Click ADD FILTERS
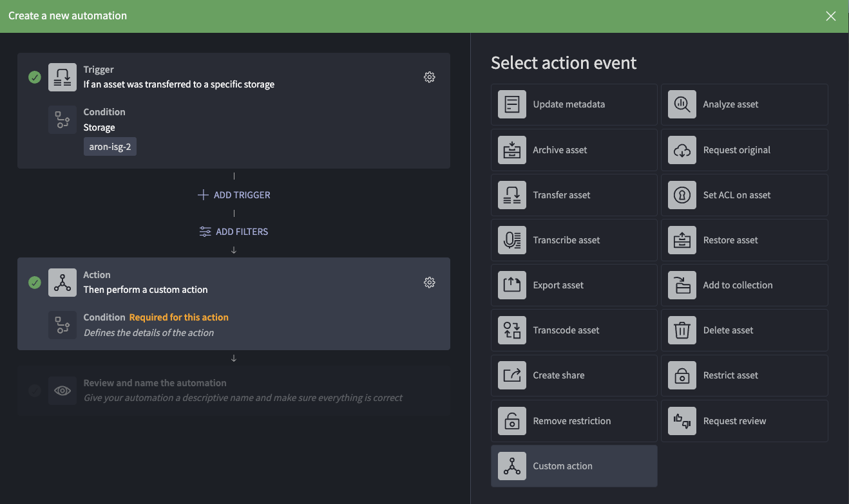Screen dimensions: 849x504 234,232
